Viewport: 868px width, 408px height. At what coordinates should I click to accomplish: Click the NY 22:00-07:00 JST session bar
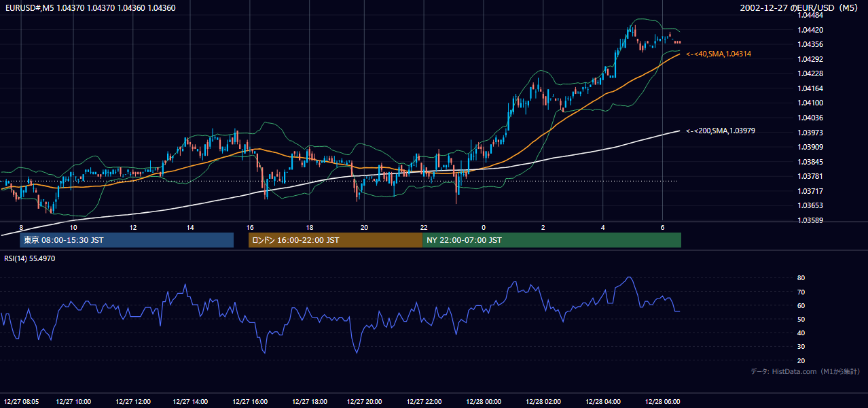(551, 240)
